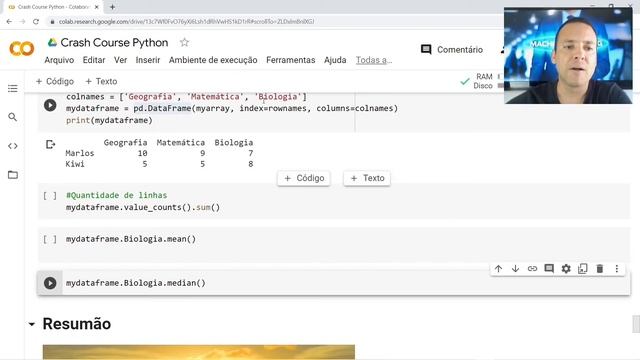
Task: Open the search and replace sidebar
Action: (13, 117)
